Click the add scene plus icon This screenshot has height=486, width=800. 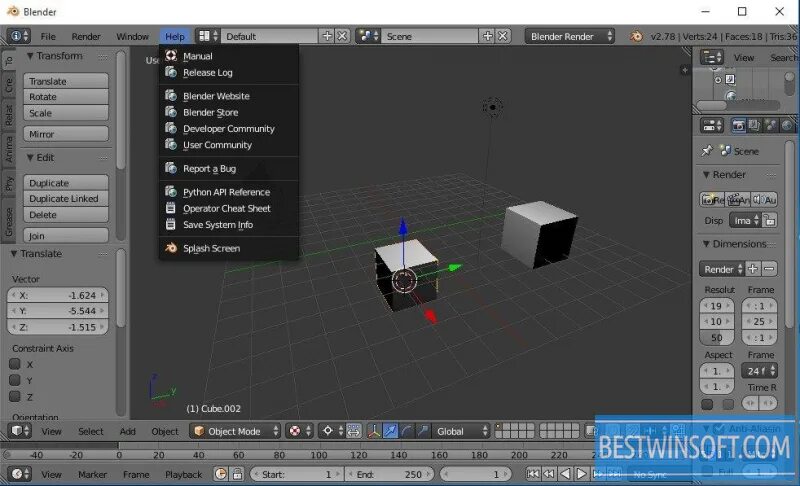point(487,36)
